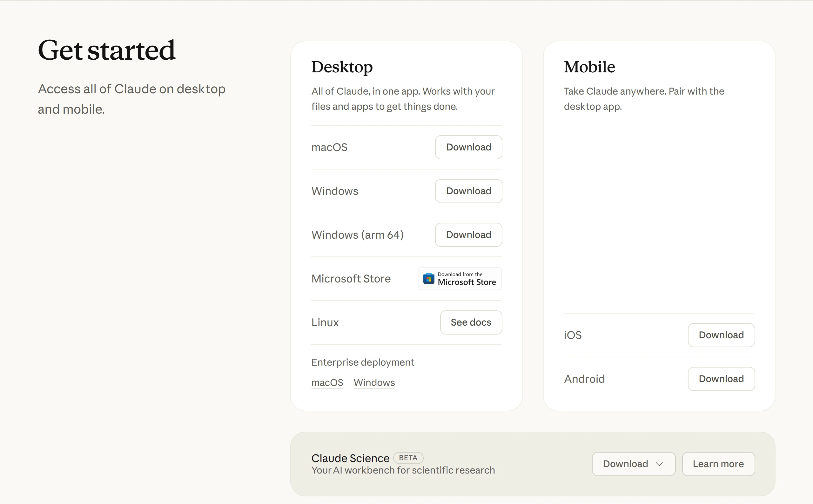Click the "Windows (arm 64)" row label
Image resolution: width=813 pixels, height=504 pixels.
click(x=358, y=235)
